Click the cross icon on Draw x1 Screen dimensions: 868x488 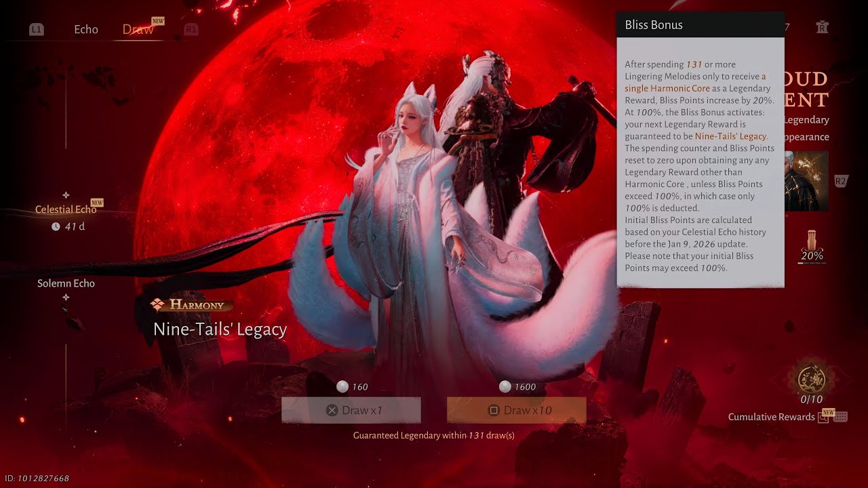(x=332, y=410)
